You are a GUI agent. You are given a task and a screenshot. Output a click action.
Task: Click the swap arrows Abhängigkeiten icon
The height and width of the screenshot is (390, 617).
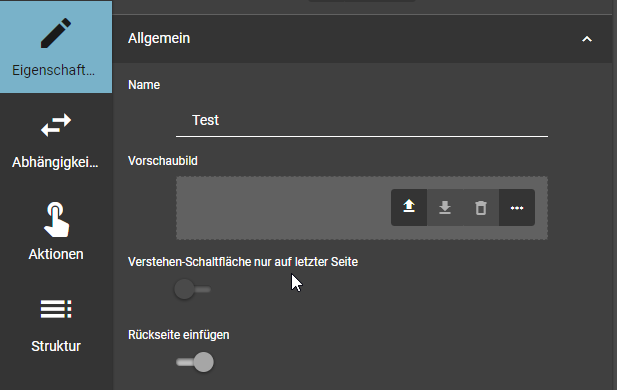pos(56,125)
